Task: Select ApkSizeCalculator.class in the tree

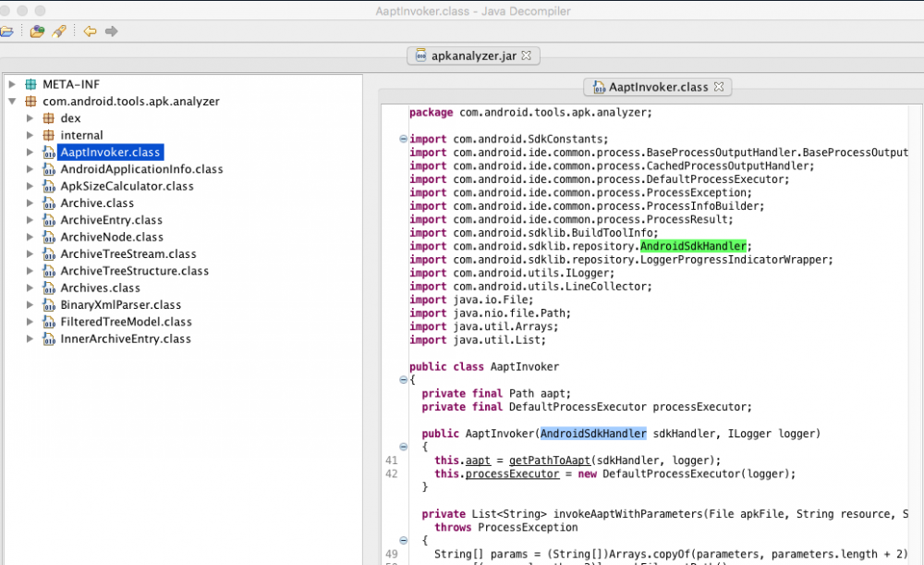Action: [127, 186]
